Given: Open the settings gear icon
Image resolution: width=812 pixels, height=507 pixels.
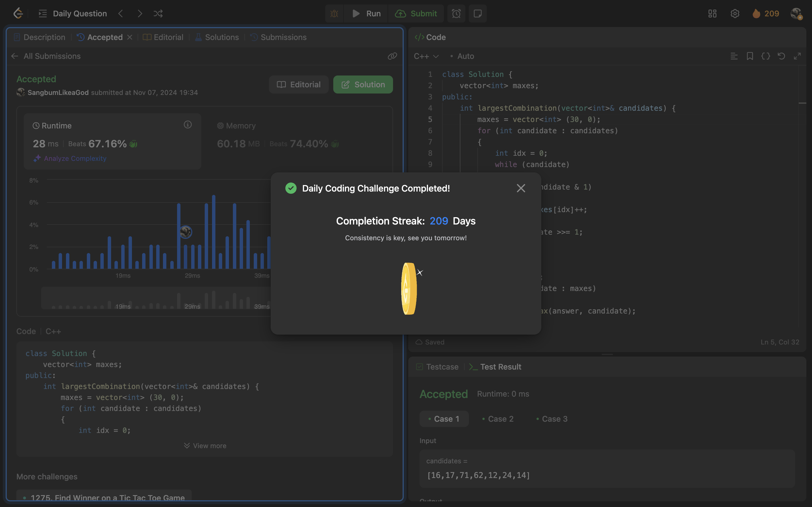Looking at the screenshot, I should (735, 14).
